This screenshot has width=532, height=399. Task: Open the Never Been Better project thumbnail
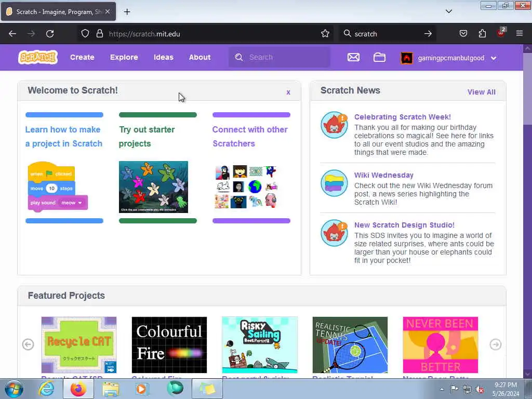tap(440, 345)
